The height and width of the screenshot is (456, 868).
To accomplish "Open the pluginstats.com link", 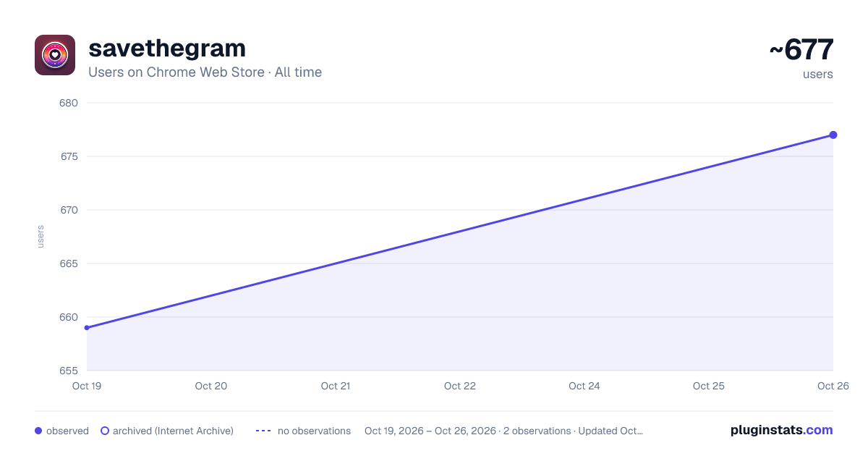I will [782, 430].
